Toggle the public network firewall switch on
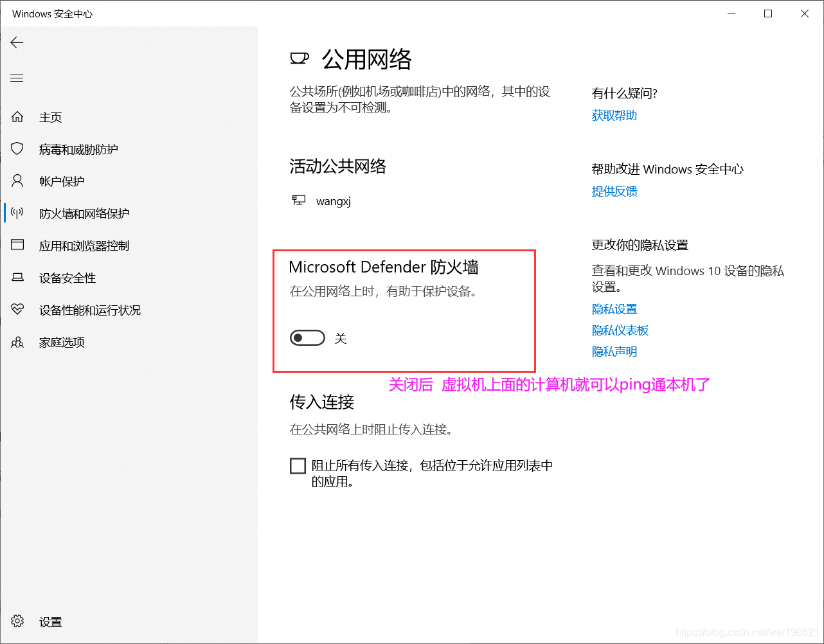The image size is (824, 644). click(x=307, y=337)
